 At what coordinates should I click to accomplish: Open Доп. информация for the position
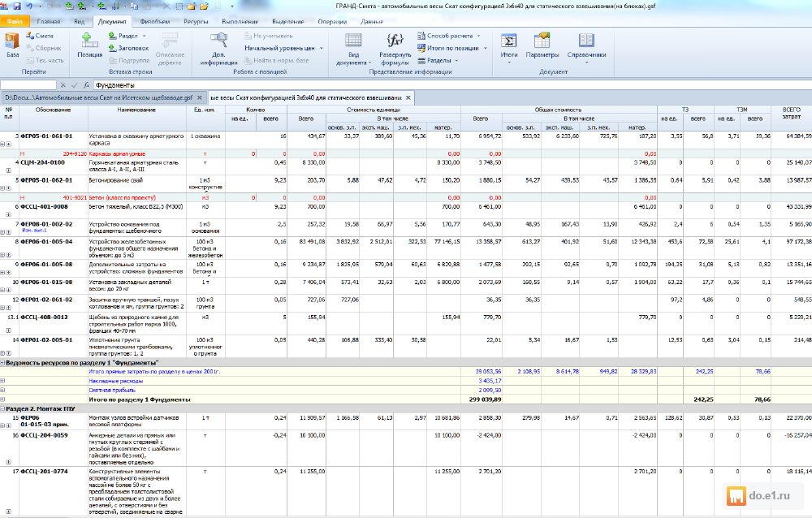pyautogui.click(x=218, y=50)
